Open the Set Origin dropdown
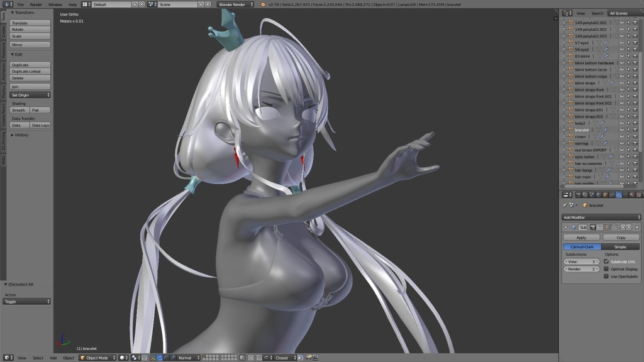Image resolution: width=644 pixels, height=362 pixels. coord(30,95)
